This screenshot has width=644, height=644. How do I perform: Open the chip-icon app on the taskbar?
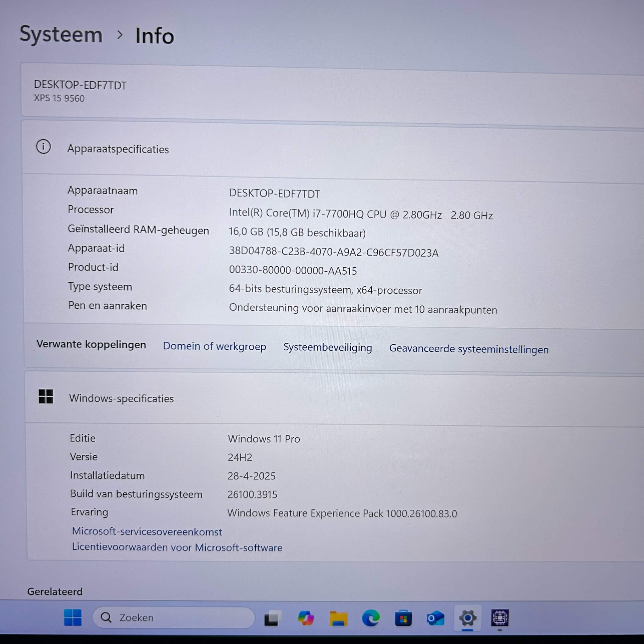point(500,618)
